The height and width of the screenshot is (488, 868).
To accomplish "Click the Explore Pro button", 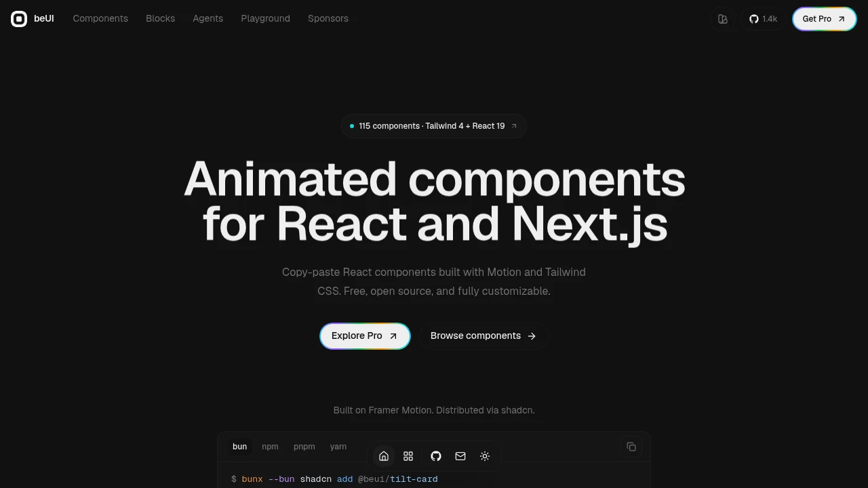I will pos(365,336).
